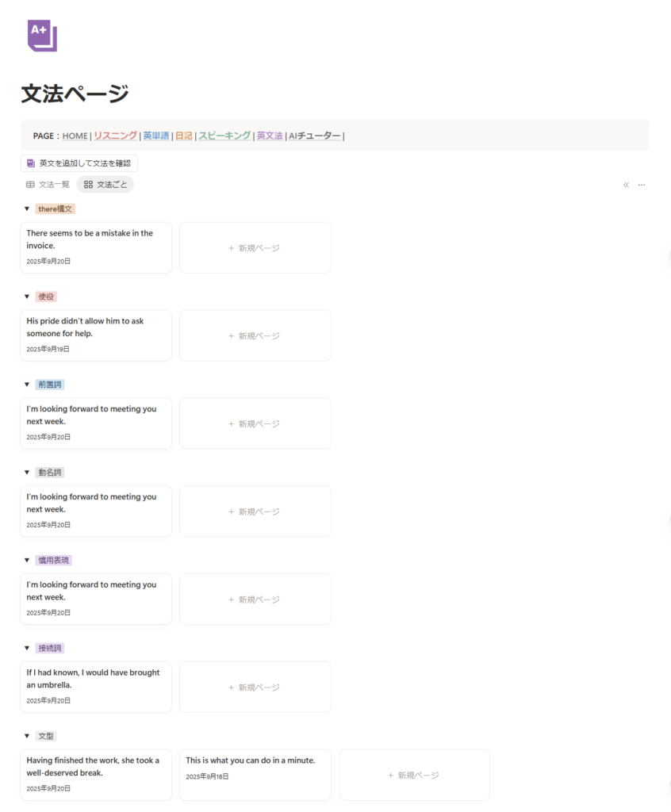Click the collapse double-chevron icon

coord(626,185)
